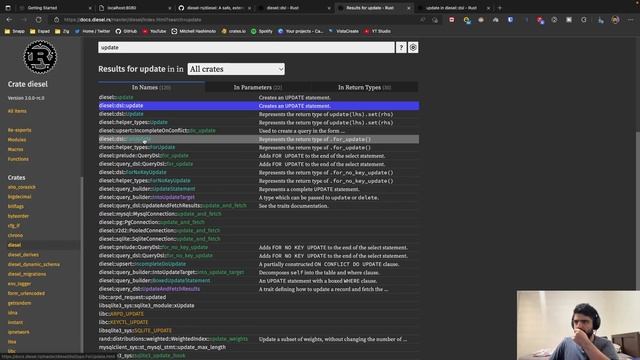Open the crates.io bookmark
The height and width of the screenshot is (360, 640).
(233, 31)
